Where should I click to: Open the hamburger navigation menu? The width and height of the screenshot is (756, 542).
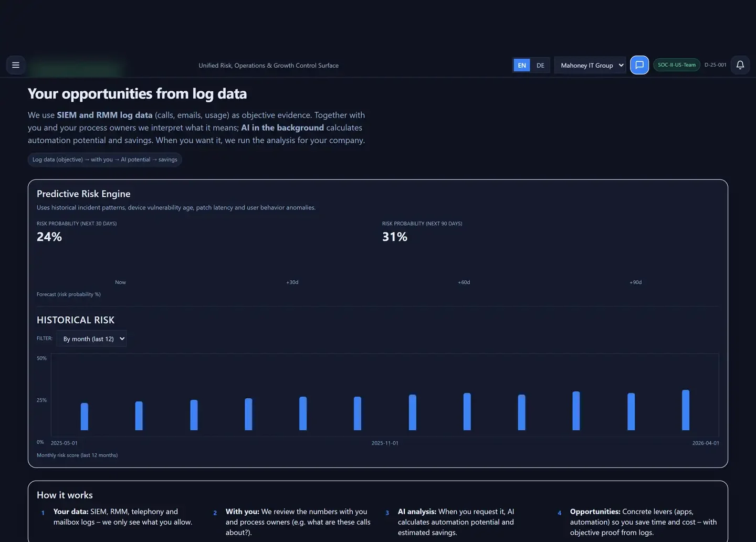[x=15, y=65]
